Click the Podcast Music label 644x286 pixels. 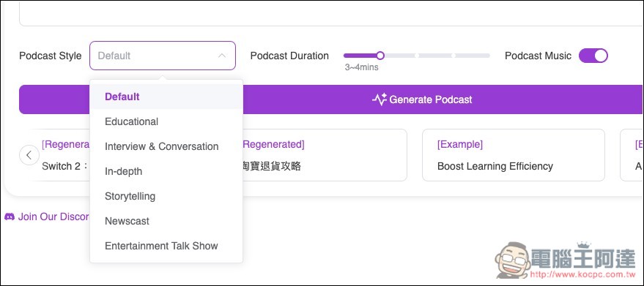click(x=538, y=56)
